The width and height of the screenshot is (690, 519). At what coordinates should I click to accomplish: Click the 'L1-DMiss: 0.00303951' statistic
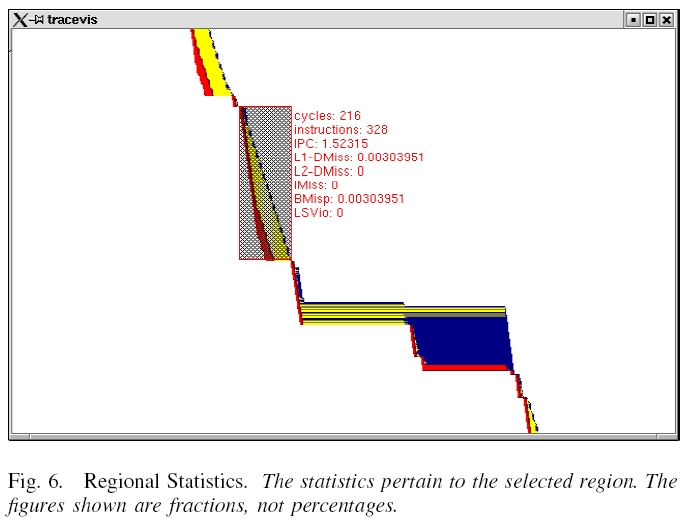tap(359, 157)
